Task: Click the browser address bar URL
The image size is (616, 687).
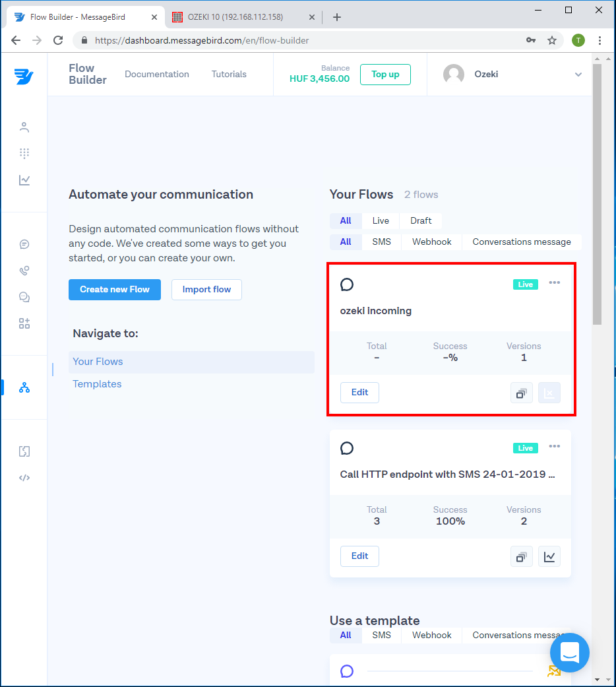Action: (x=202, y=40)
